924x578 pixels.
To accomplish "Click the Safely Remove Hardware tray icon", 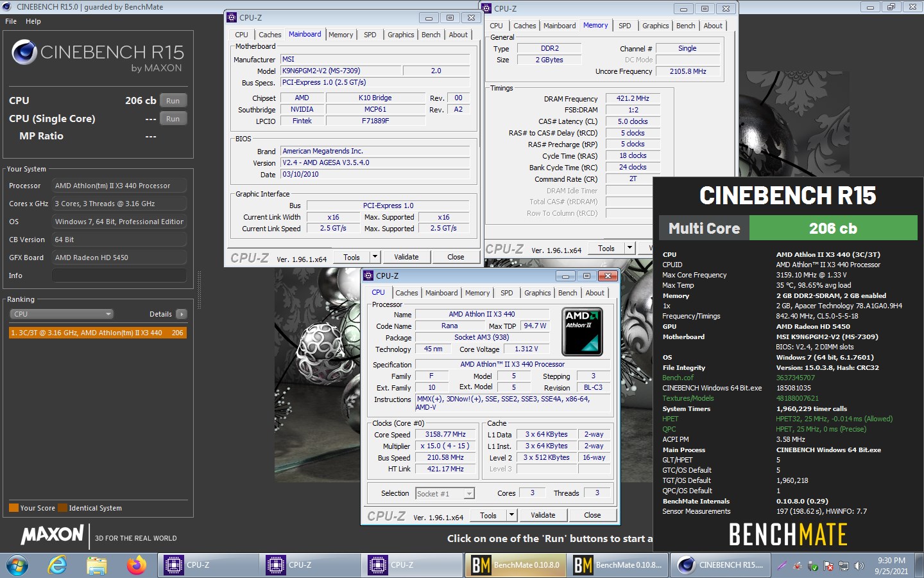I will [813, 566].
